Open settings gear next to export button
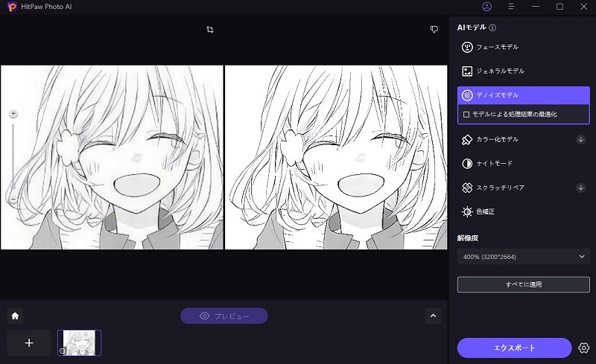The image size is (596, 364). [584, 348]
